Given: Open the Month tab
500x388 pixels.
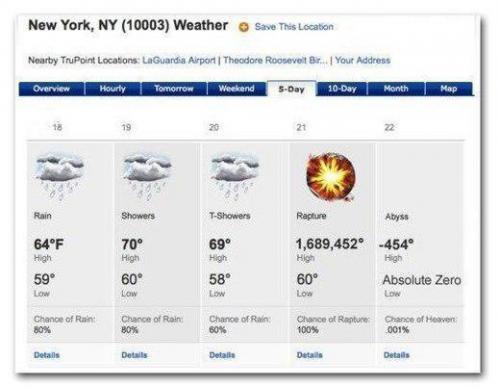Looking at the screenshot, I should pyautogui.click(x=396, y=89).
